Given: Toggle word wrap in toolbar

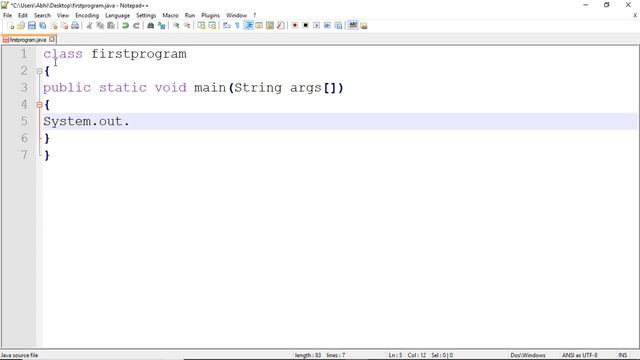Looking at the screenshot, I should click(x=227, y=26).
